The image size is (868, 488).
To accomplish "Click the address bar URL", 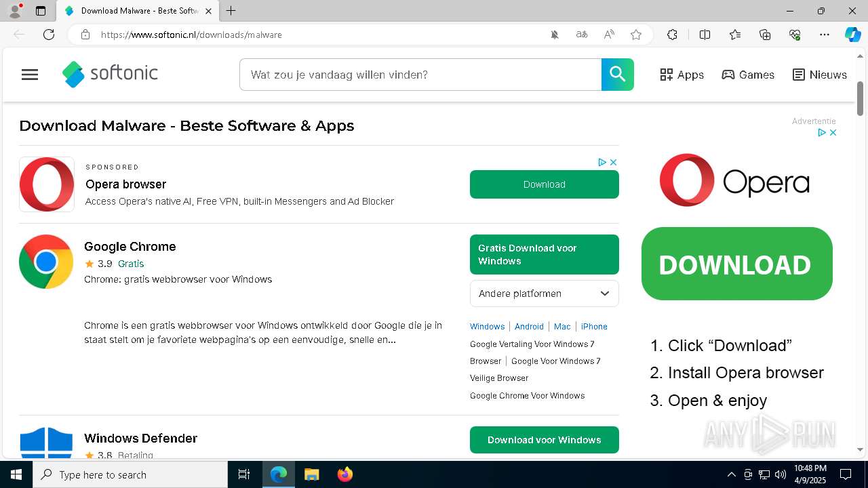I will tap(191, 35).
